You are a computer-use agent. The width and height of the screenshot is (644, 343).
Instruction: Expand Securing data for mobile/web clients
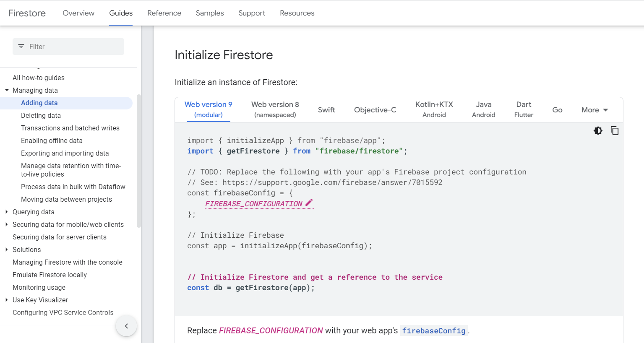click(7, 224)
